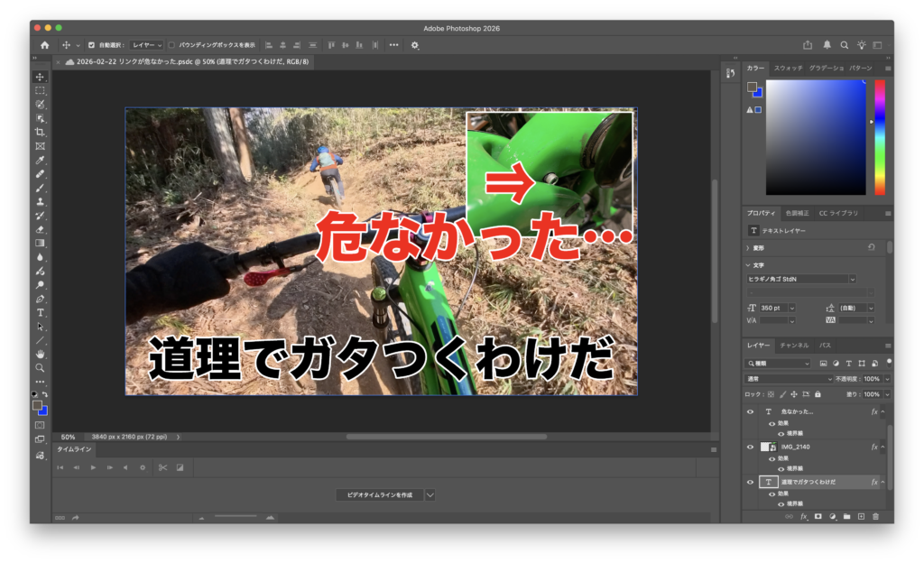Screen dimensions: 924x563
Task: Choose the Hand tool
Action: click(40, 354)
